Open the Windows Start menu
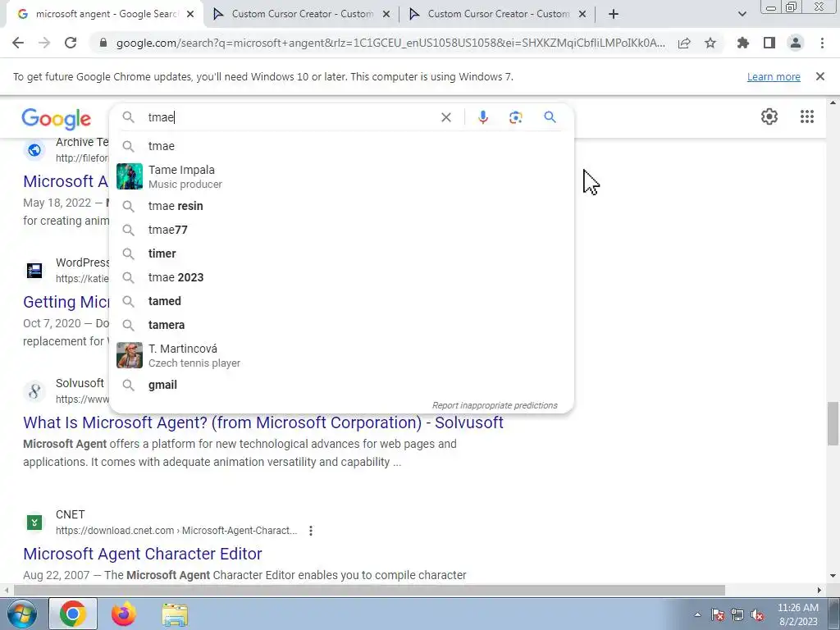Viewport: 840px width, 630px height. pyautogui.click(x=21, y=614)
